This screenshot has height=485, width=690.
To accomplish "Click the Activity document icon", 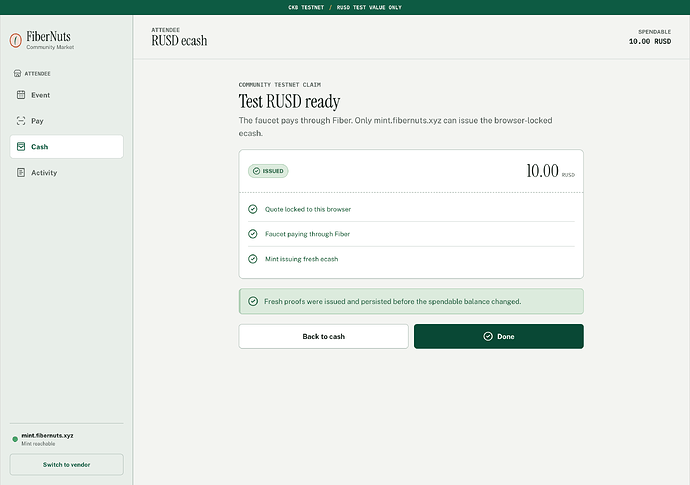I will 21,173.
